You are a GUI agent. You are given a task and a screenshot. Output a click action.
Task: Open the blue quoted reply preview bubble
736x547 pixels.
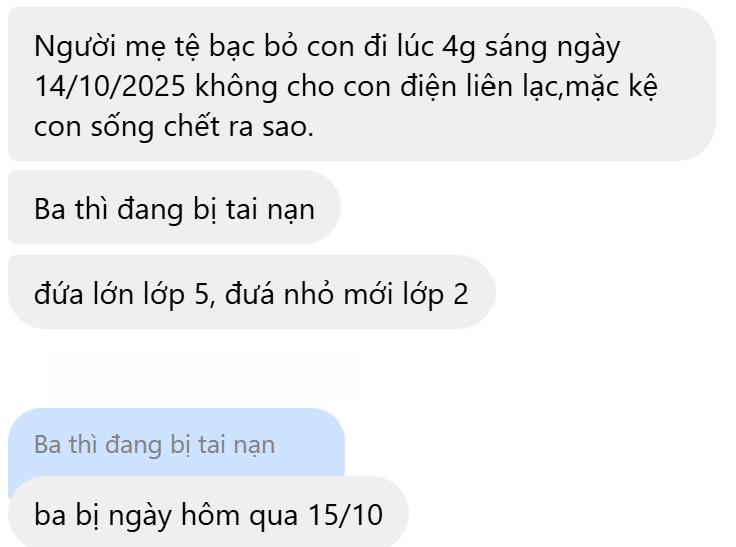pos(176,443)
